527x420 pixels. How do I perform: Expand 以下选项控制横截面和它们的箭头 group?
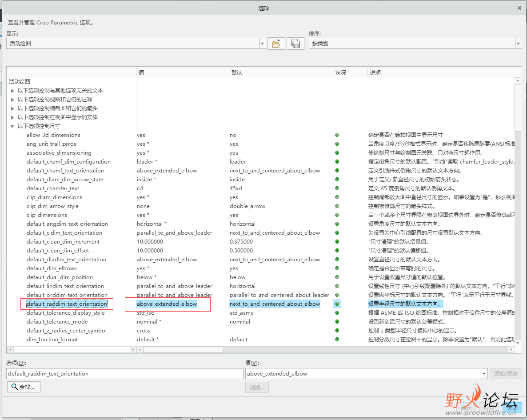(x=12, y=108)
